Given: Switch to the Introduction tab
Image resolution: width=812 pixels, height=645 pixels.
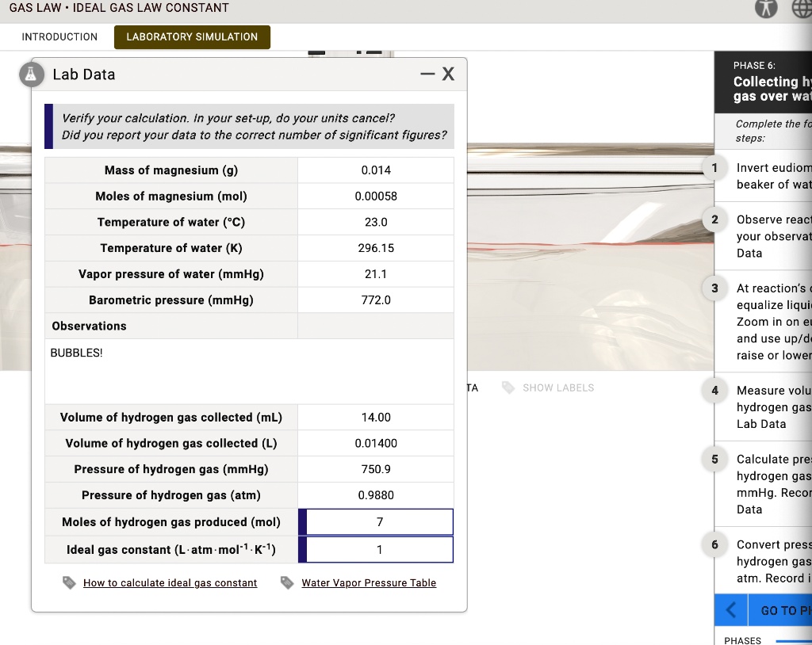Looking at the screenshot, I should point(59,37).
